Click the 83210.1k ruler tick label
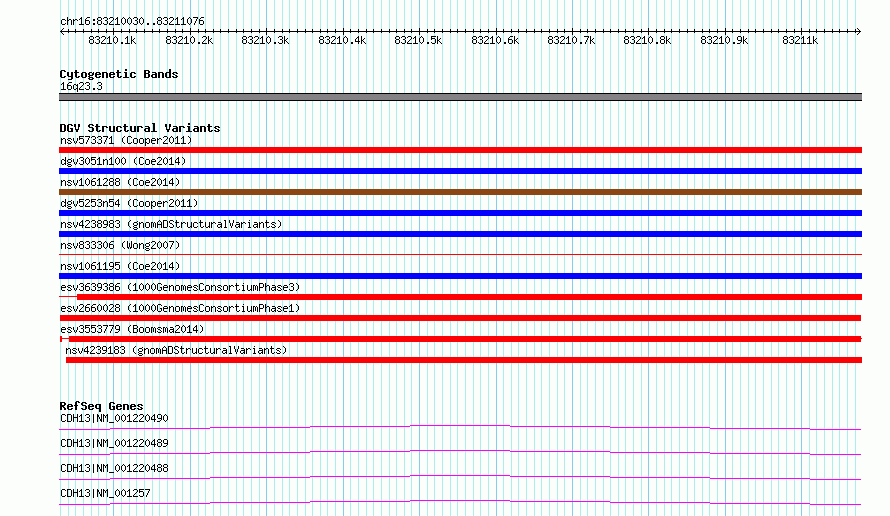This screenshot has height=516, width=890. pos(112,40)
